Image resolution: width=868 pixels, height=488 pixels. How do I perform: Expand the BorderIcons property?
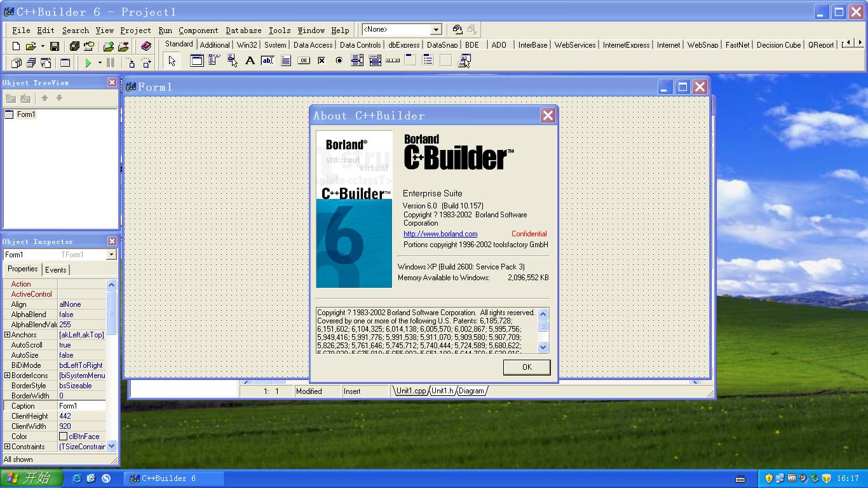tap(6, 376)
